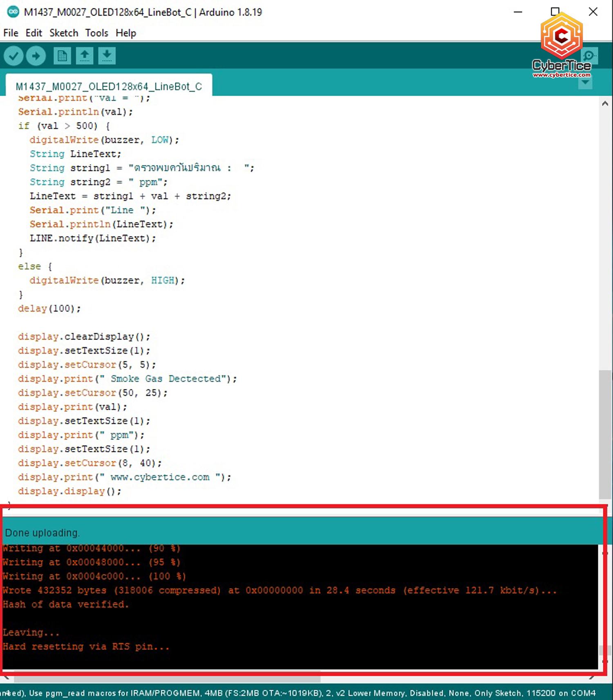The width and height of the screenshot is (613, 700).
Task: Click the Verify checkmark button
Action: (13, 56)
